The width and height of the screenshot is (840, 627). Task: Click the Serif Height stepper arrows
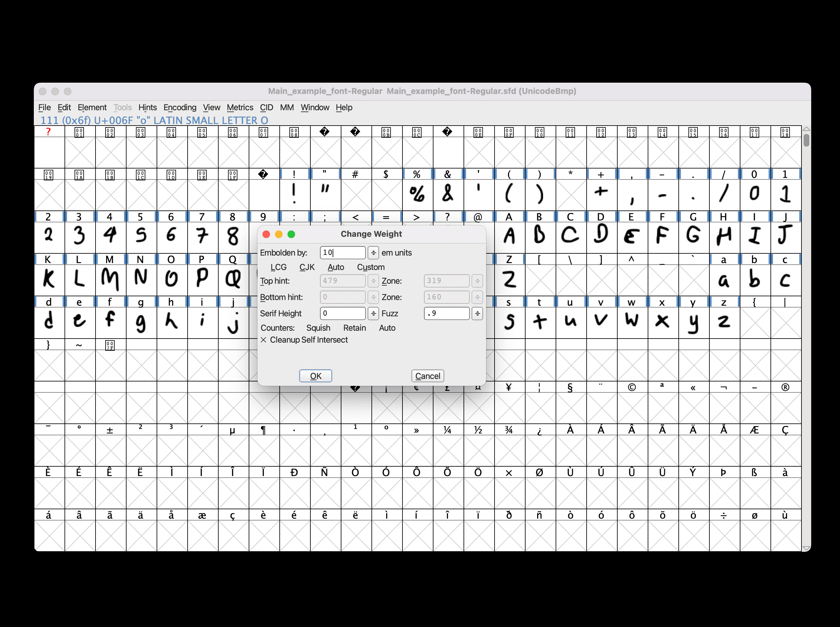click(x=374, y=313)
